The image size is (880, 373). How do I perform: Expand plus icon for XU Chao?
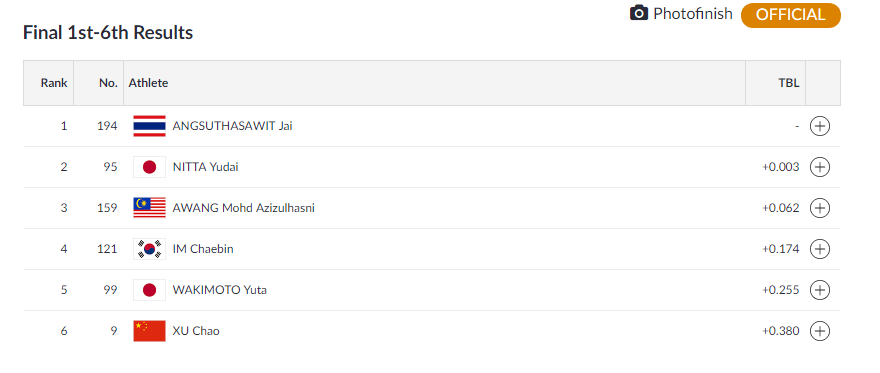[x=819, y=331]
